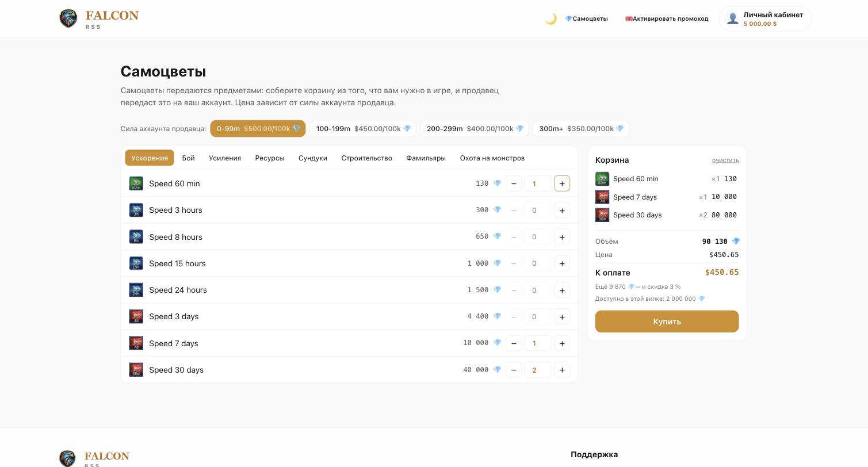Switch to Ускорения tab

coord(150,158)
